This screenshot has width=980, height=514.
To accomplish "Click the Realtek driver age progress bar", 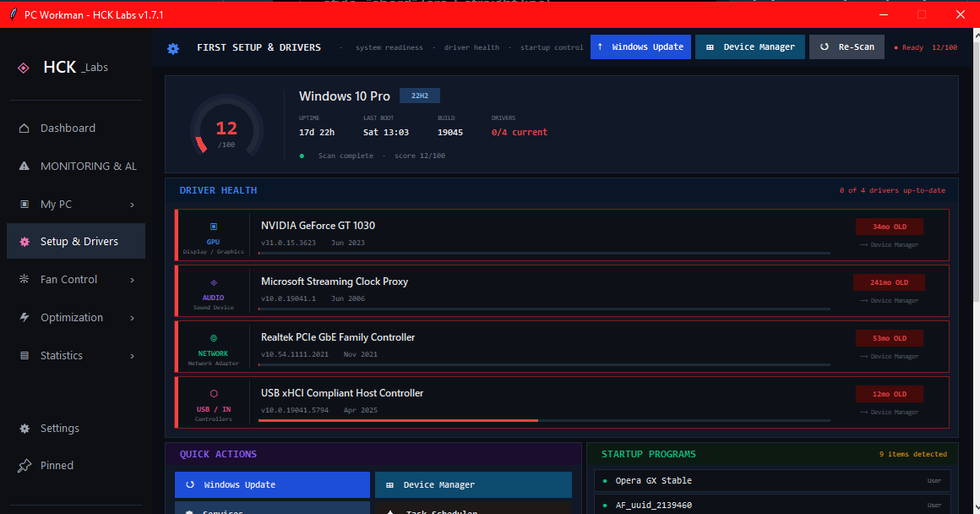I will [x=544, y=364].
